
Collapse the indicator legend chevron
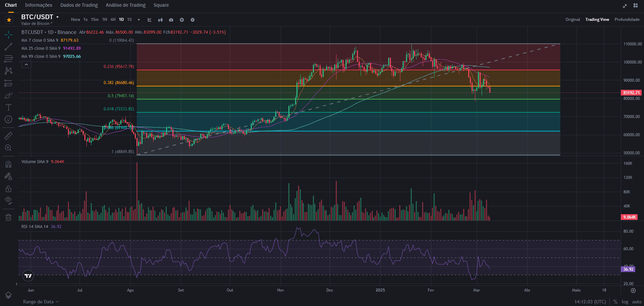(x=26, y=64)
